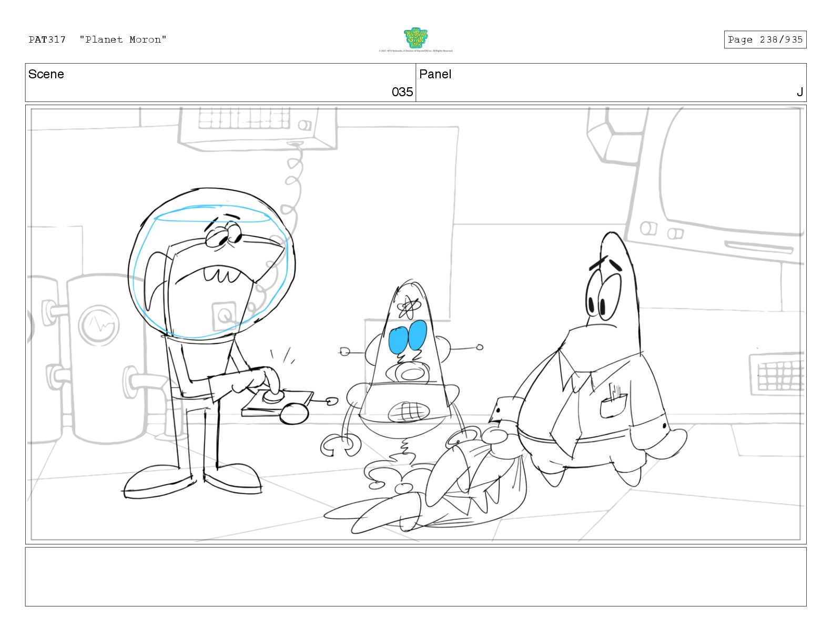Click the episode title "Planet Moron"
Viewport: 832px width, 644px height.
point(123,39)
